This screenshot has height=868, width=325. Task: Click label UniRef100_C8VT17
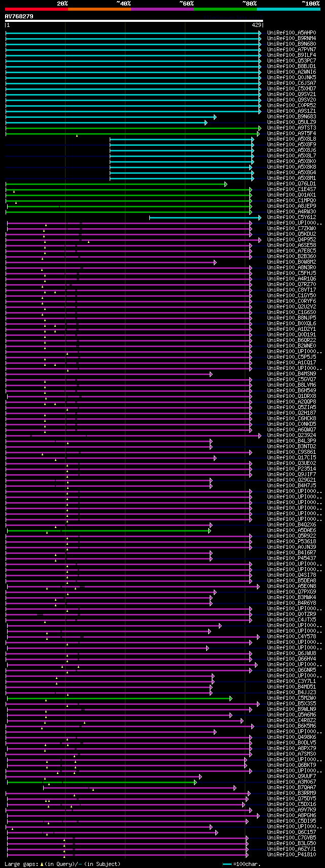pos(291,290)
